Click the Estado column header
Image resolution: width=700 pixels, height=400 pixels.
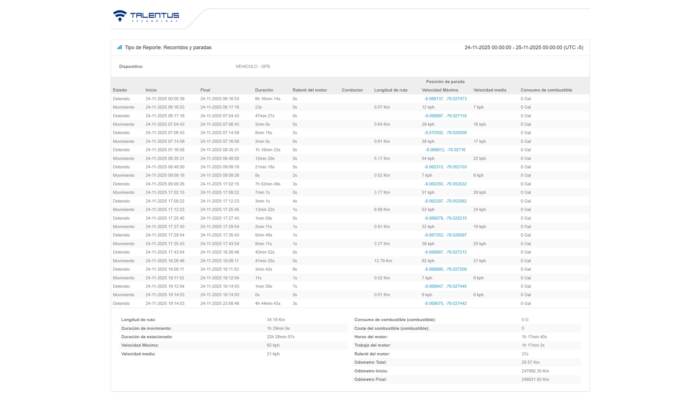(120, 90)
